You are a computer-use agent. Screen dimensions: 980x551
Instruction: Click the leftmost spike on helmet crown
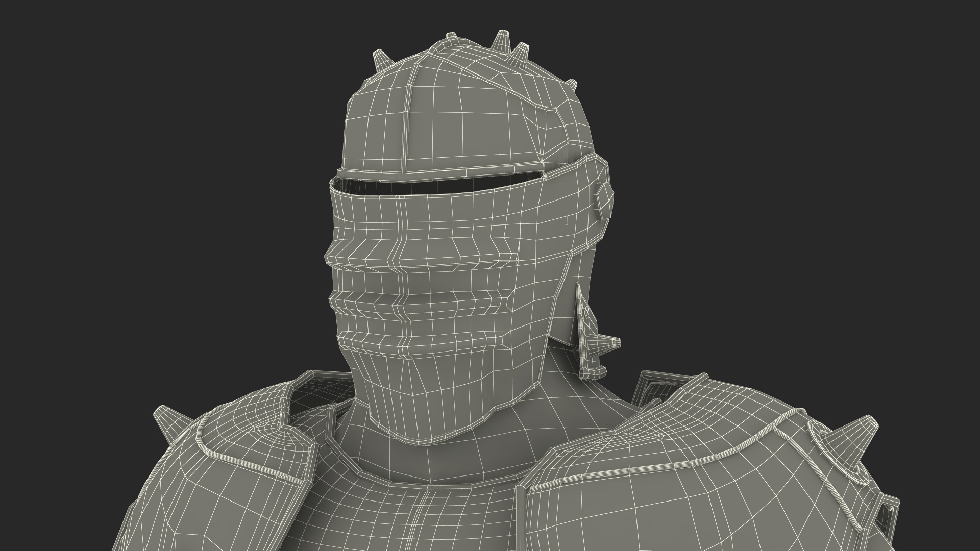click(x=381, y=60)
